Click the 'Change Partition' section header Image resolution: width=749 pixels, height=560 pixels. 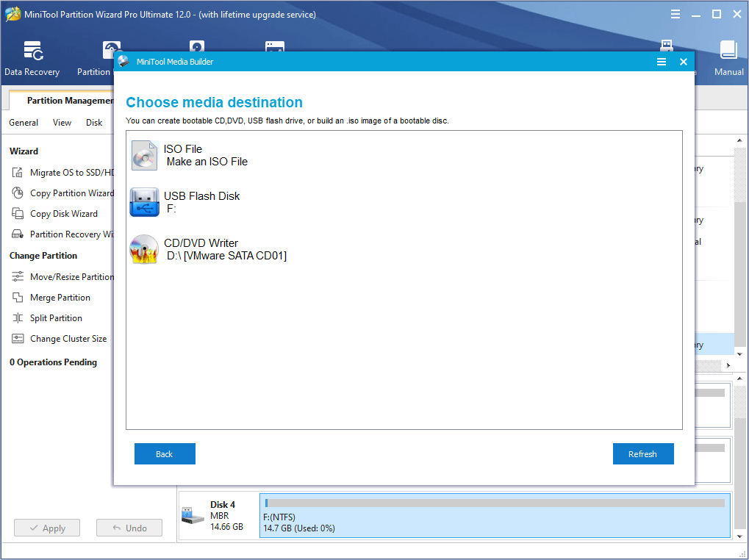pyautogui.click(x=43, y=256)
